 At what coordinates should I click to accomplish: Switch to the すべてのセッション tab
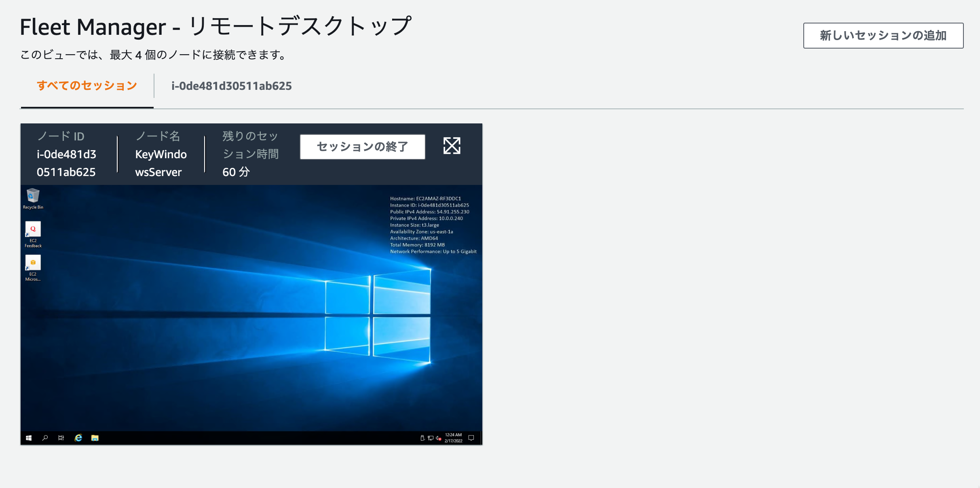[87, 86]
